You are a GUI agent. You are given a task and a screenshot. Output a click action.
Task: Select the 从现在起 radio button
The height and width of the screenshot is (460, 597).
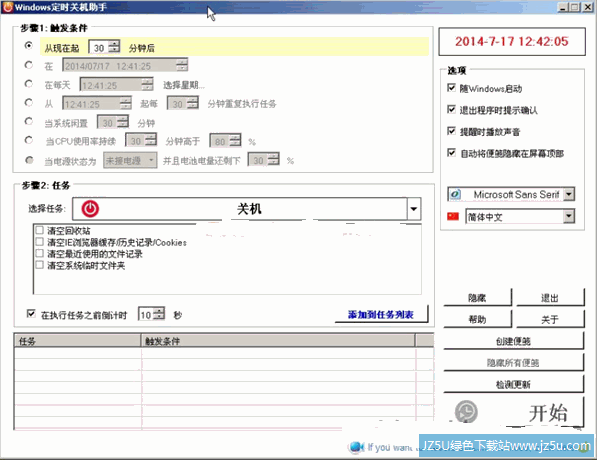click(x=29, y=46)
